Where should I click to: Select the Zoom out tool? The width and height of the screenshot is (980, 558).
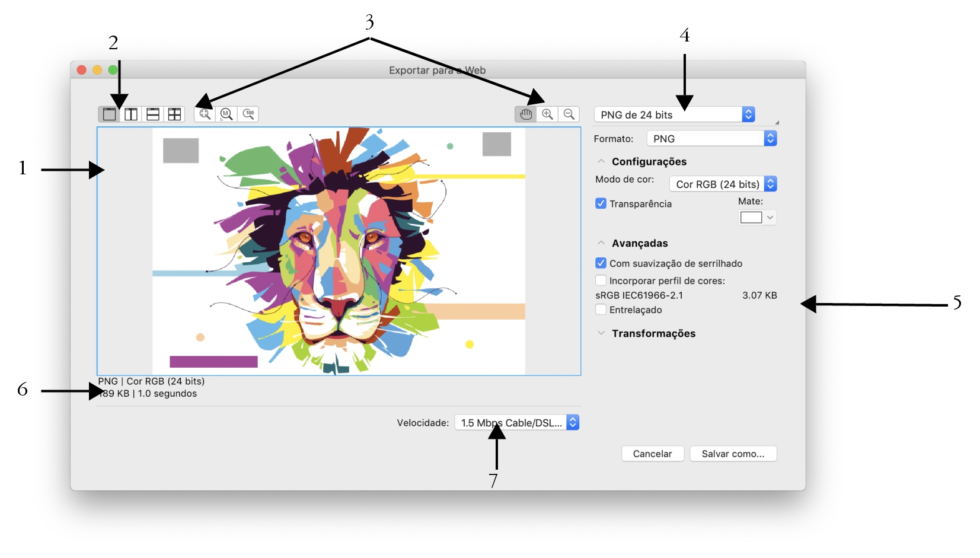(x=569, y=114)
